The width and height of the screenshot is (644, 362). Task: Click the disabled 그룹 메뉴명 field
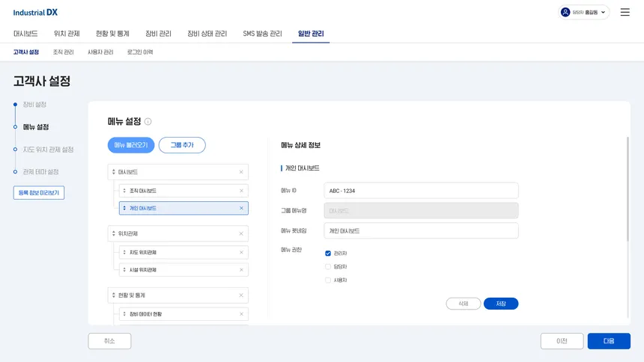tap(421, 211)
